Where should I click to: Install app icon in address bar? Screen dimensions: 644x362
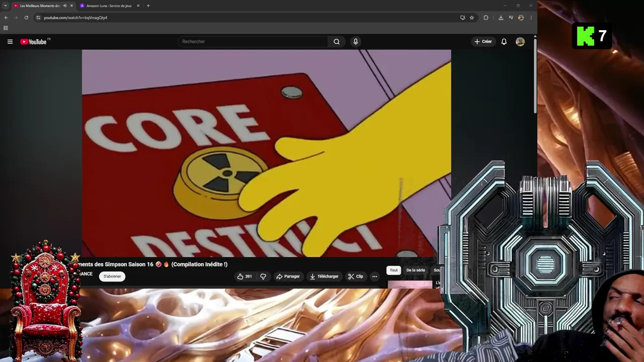462,18
